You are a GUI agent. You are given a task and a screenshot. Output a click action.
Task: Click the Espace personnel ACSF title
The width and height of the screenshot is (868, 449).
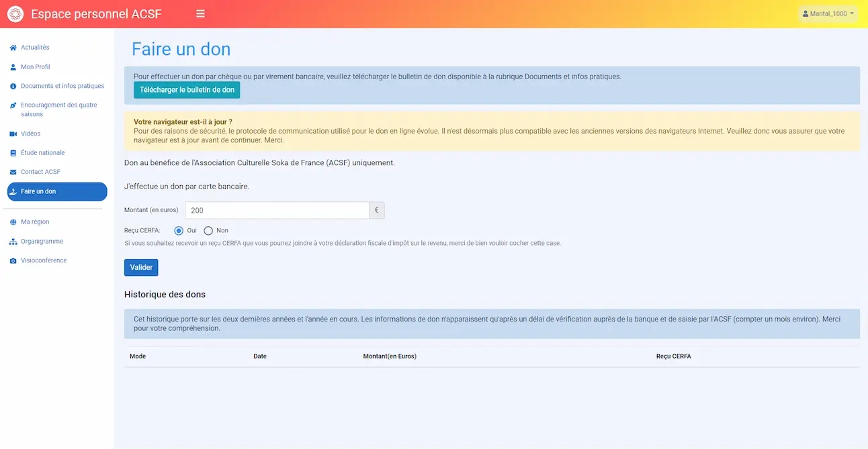click(x=96, y=14)
